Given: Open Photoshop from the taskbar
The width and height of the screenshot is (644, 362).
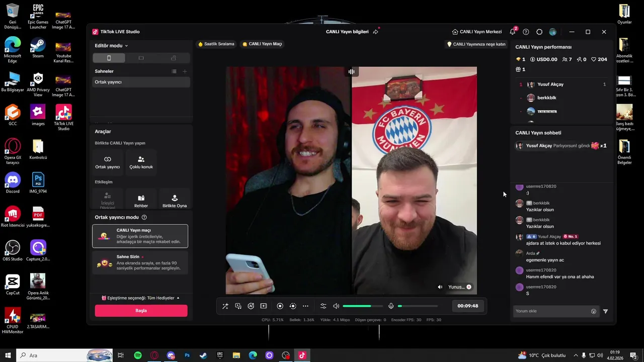Looking at the screenshot, I should (x=187, y=355).
